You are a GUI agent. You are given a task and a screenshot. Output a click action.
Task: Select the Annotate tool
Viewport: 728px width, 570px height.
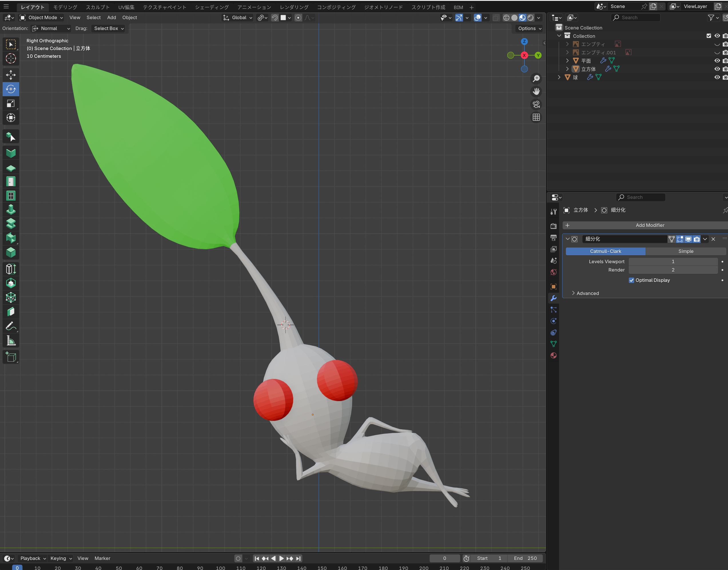click(x=11, y=326)
